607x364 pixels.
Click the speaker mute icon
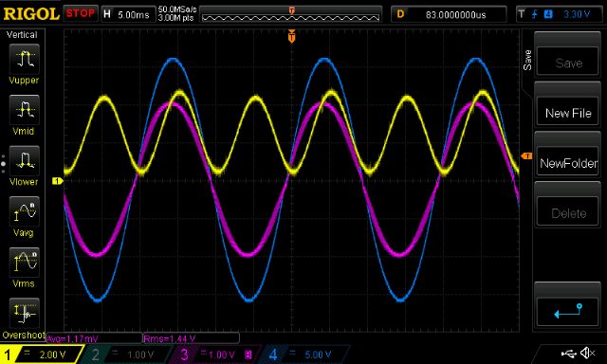click(588, 353)
